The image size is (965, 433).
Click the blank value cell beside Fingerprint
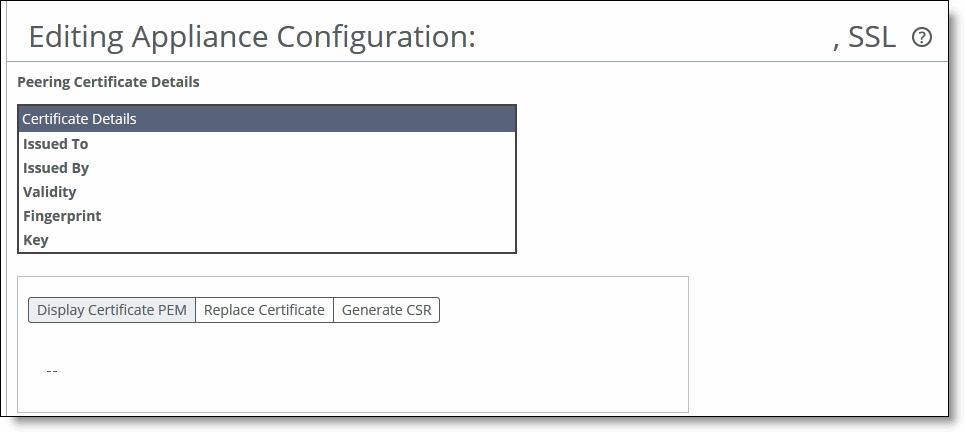coord(308,216)
